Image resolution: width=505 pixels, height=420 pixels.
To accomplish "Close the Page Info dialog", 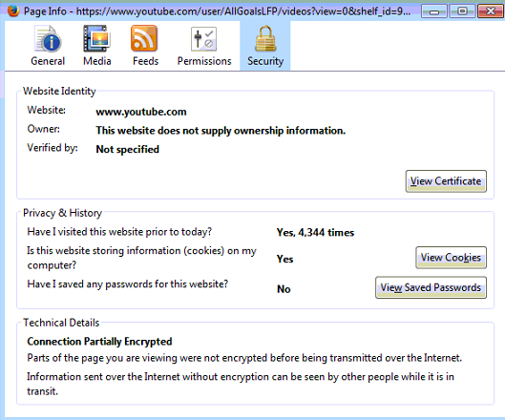I will click(x=491, y=11).
